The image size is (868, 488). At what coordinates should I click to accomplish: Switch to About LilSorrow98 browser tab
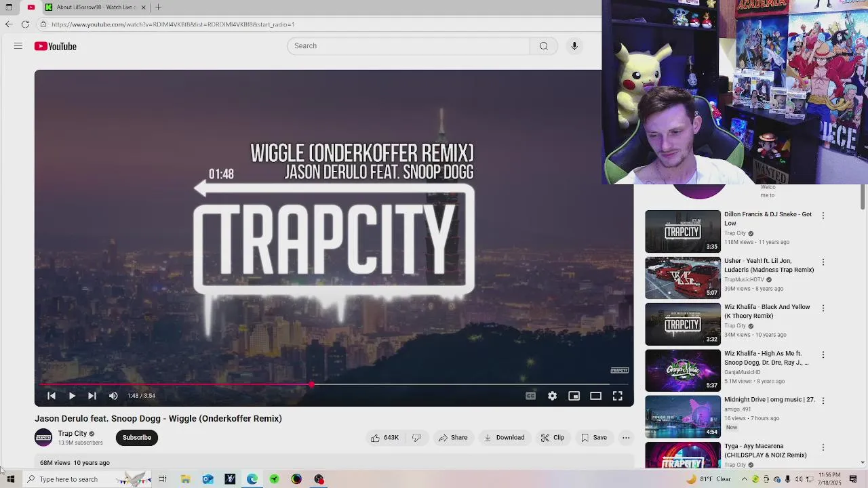pos(96,7)
